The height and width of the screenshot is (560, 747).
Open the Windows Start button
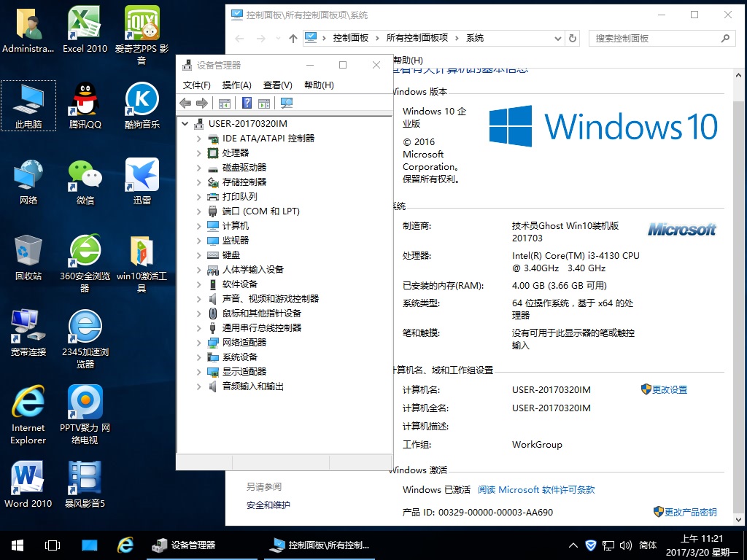click(18, 545)
